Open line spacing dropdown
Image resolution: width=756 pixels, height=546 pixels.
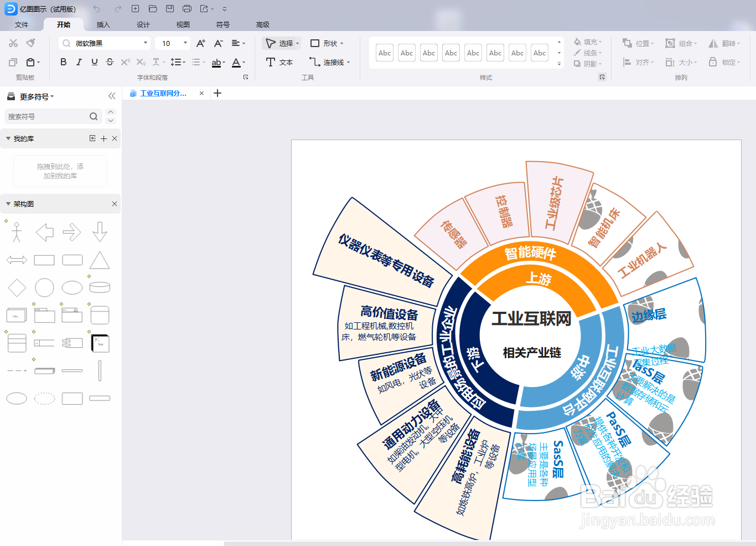[178, 62]
